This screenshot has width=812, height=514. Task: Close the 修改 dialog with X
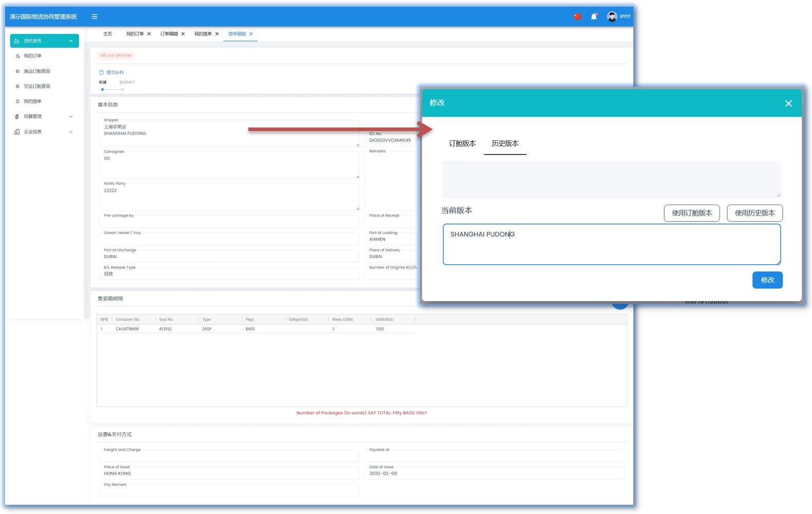[788, 103]
